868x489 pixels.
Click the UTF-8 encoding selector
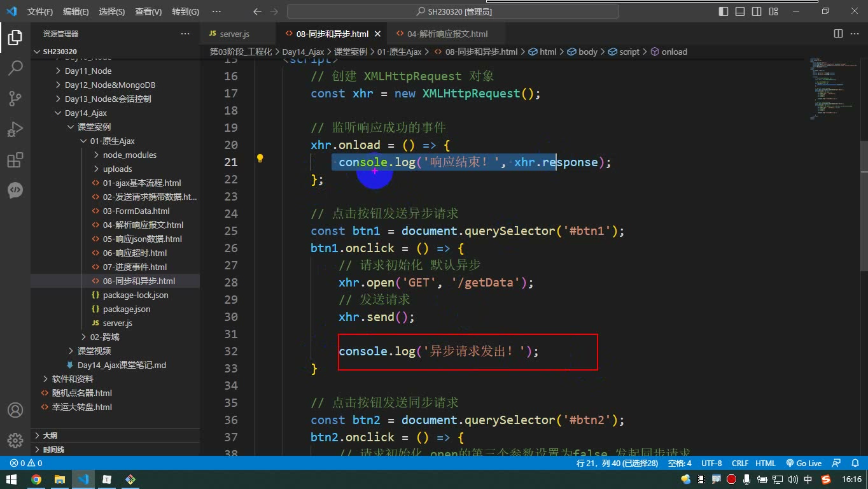pyautogui.click(x=711, y=464)
